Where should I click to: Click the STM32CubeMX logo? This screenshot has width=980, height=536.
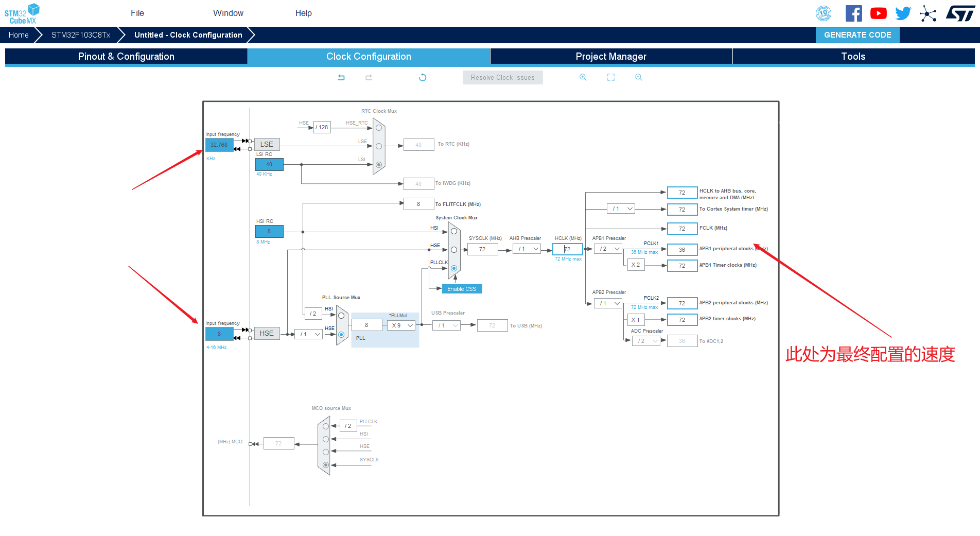coord(22,13)
